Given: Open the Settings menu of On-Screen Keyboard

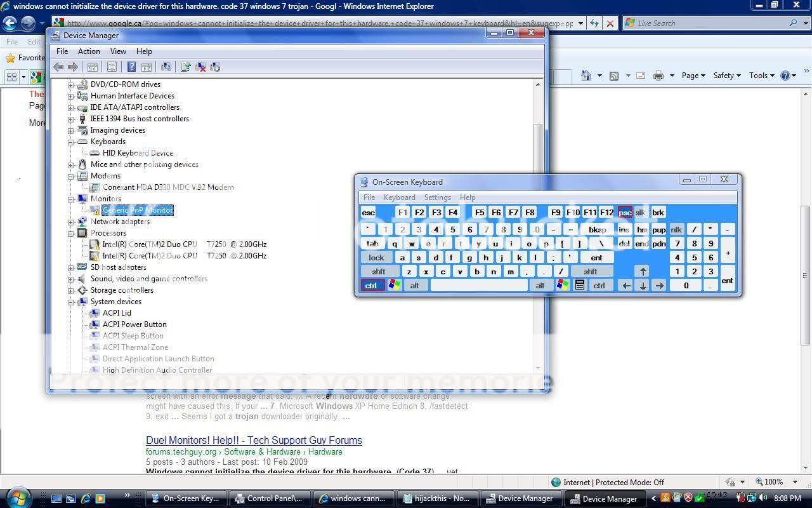Looking at the screenshot, I should coord(437,197).
